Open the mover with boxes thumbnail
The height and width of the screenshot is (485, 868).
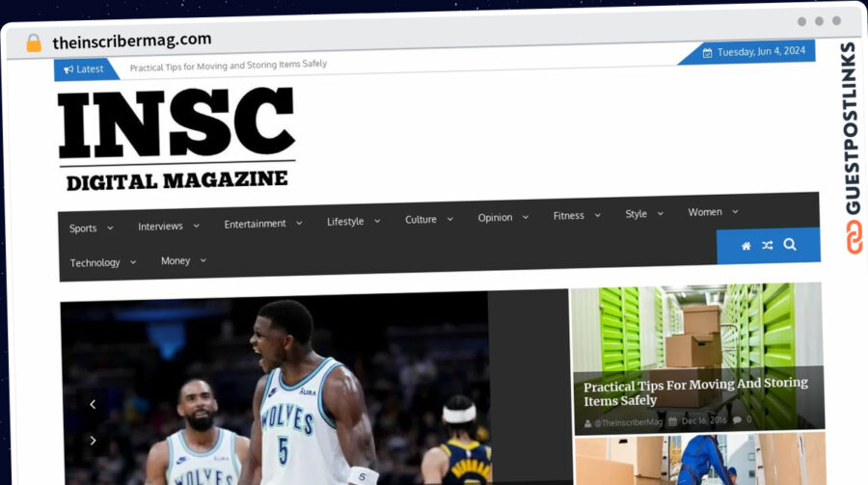(701, 460)
